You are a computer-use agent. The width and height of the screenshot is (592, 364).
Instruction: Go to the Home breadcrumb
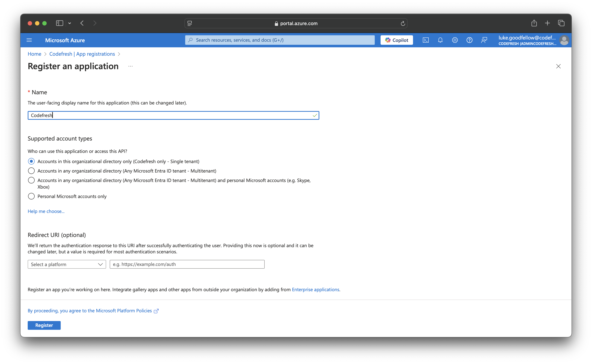pyautogui.click(x=34, y=54)
